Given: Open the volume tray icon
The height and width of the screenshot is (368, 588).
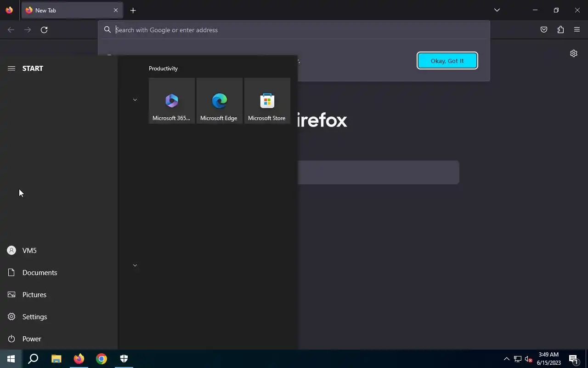Looking at the screenshot, I should coord(528,359).
